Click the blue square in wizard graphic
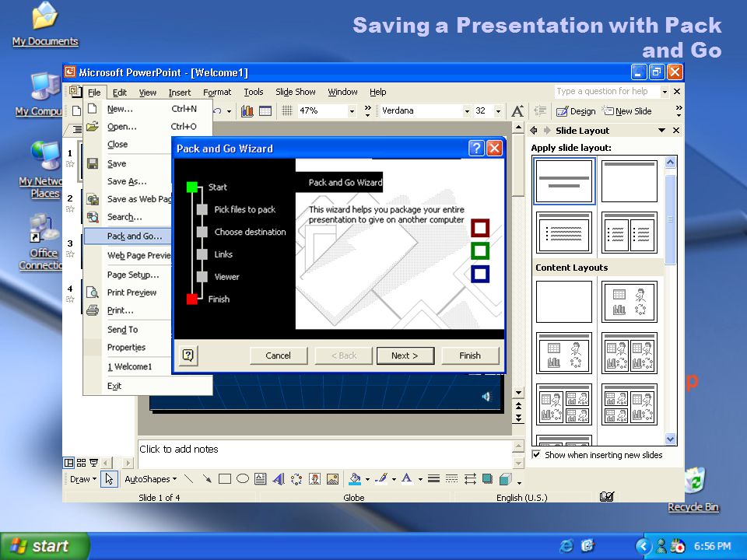747x560 pixels. 480,274
